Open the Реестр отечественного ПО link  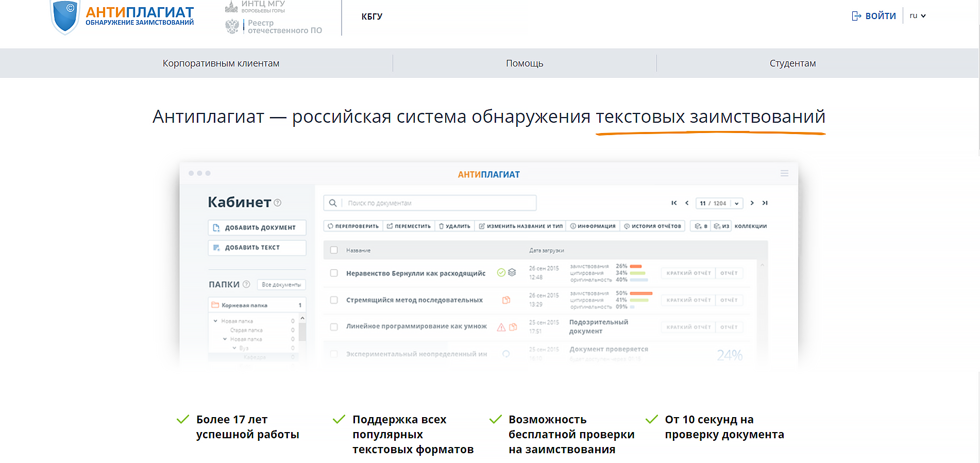click(274, 27)
